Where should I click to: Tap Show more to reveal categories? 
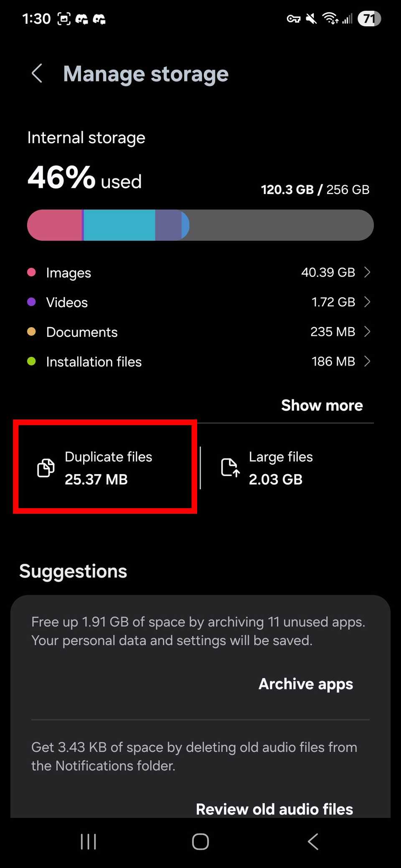point(322,405)
